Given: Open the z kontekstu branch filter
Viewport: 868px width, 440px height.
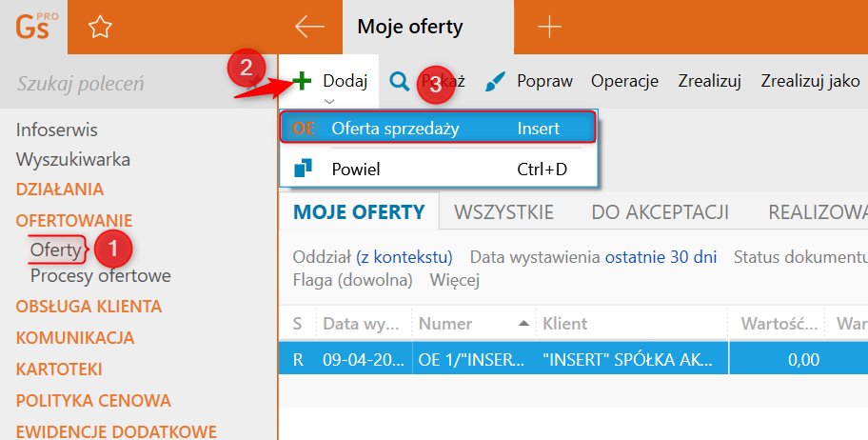Looking at the screenshot, I should point(404,257).
